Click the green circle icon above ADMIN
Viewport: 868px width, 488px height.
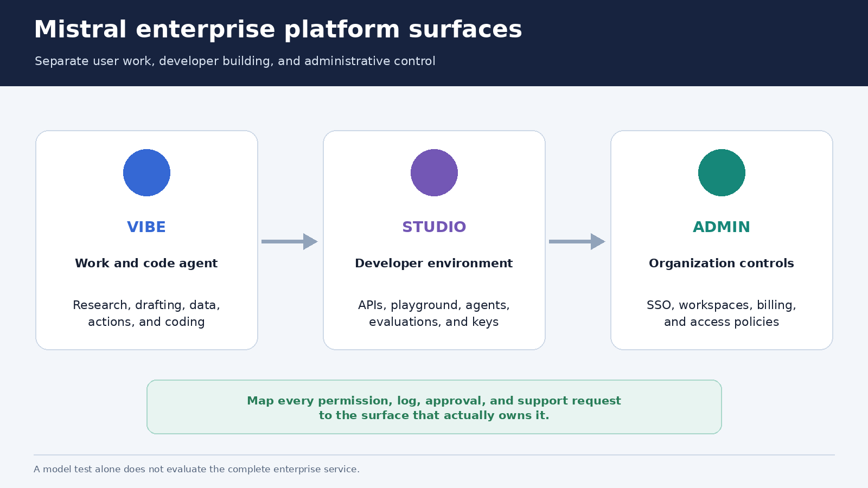tap(722, 172)
